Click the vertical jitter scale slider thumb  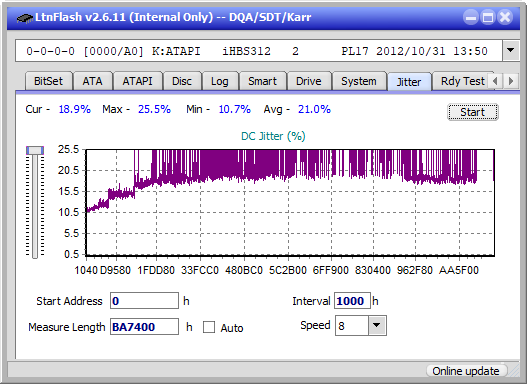tap(35, 150)
